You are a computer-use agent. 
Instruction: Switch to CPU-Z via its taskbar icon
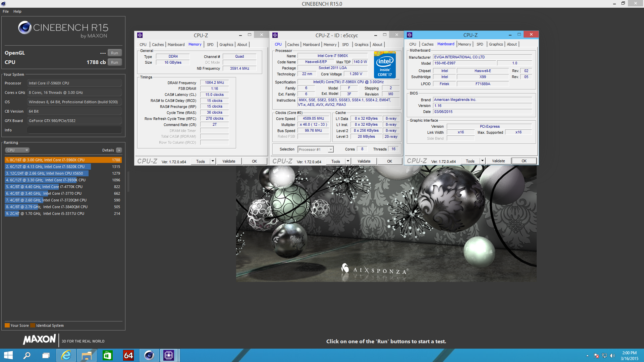coord(169,355)
